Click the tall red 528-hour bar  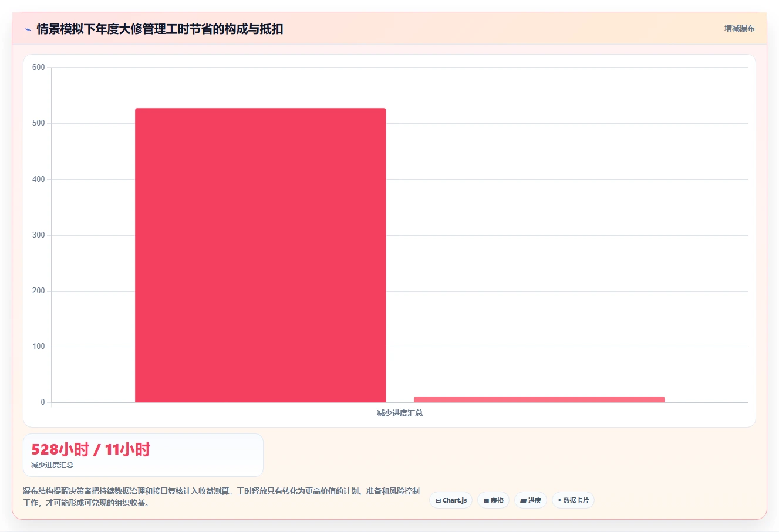tap(261, 255)
